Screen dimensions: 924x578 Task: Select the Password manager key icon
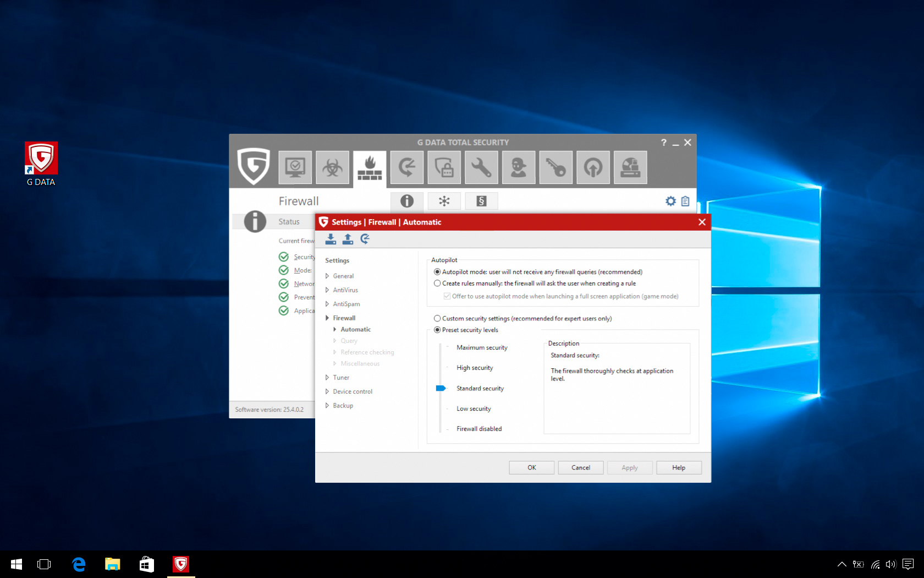[556, 167]
